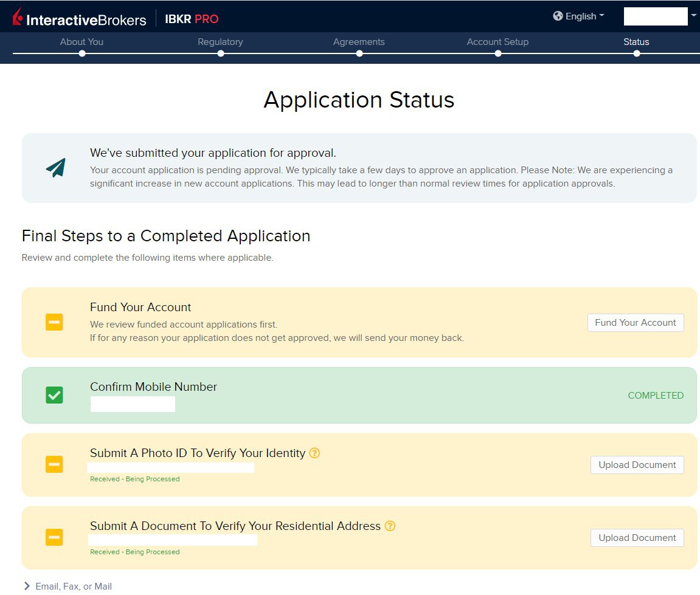This screenshot has width=700, height=595.
Task: Click yellow status icon for Residential Address
Action: point(54,537)
